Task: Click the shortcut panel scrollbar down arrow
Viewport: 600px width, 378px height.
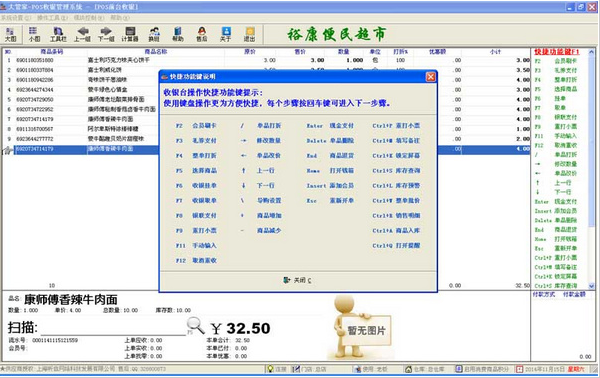Action: click(x=591, y=285)
